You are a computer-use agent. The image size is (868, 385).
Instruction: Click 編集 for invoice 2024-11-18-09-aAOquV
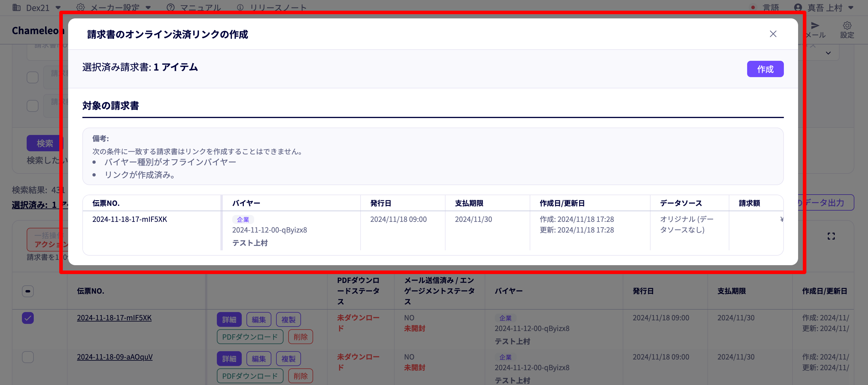coord(259,359)
